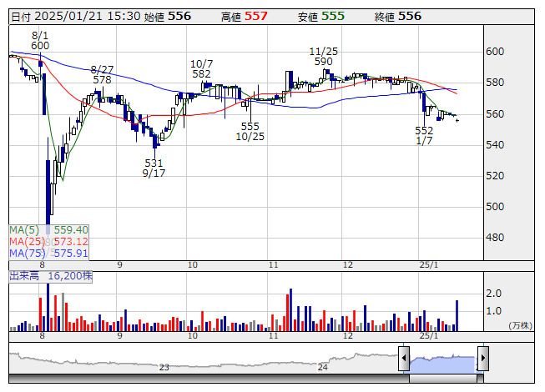Click the 10/7 582 peak label
Image resolution: width=545 pixels, height=392 pixels.
(x=202, y=68)
